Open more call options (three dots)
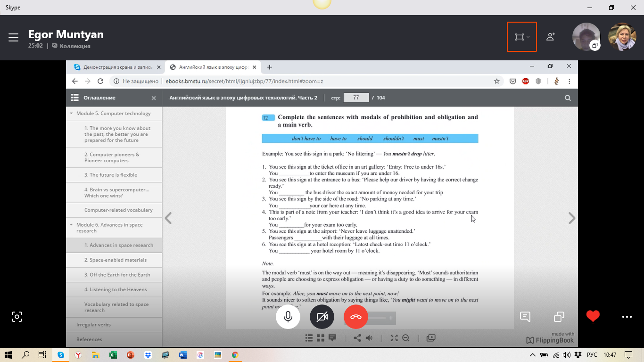Viewport: 644px width, 362px height. coord(627,317)
